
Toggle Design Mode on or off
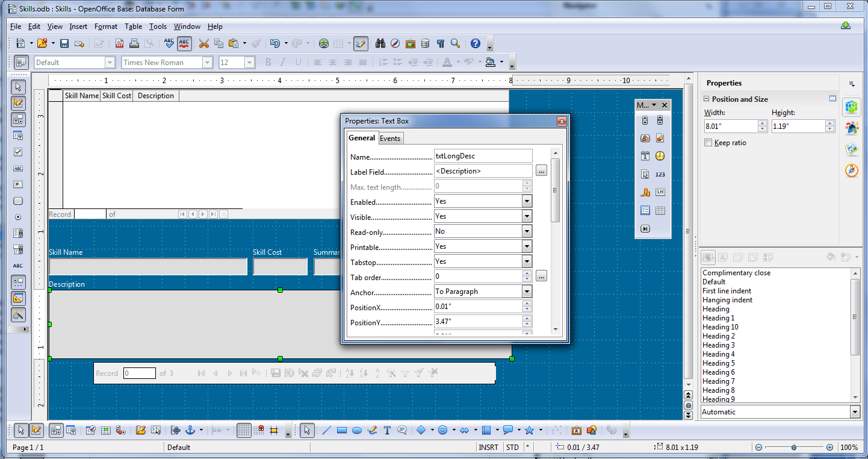click(x=18, y=103)
